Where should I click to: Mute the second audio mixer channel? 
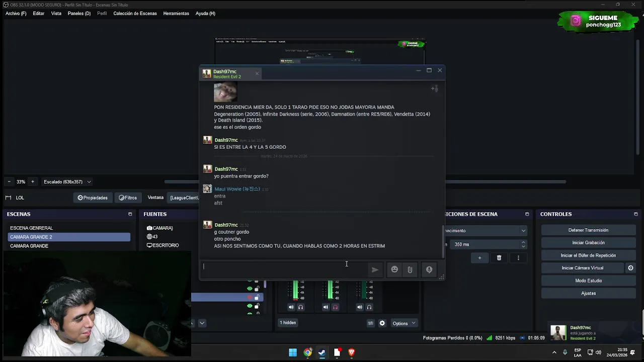[x=326, y=307]
